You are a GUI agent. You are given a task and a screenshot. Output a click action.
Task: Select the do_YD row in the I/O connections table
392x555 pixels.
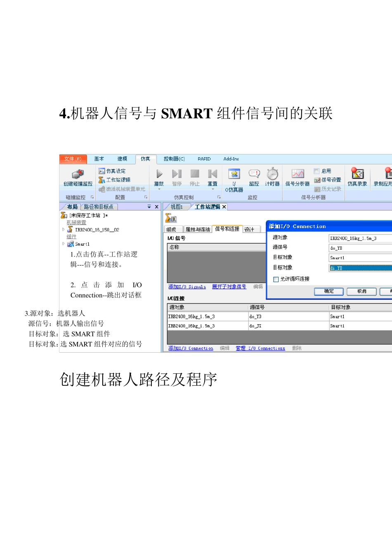(x=280, y=317)
